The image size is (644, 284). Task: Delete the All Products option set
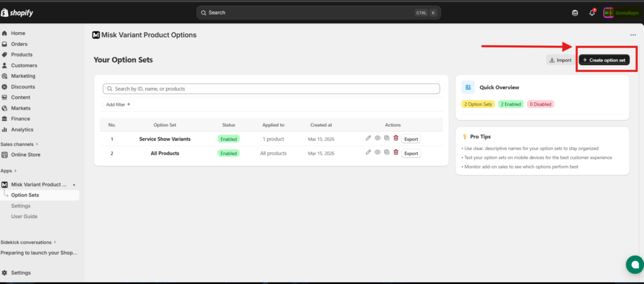tap(396, 153)
